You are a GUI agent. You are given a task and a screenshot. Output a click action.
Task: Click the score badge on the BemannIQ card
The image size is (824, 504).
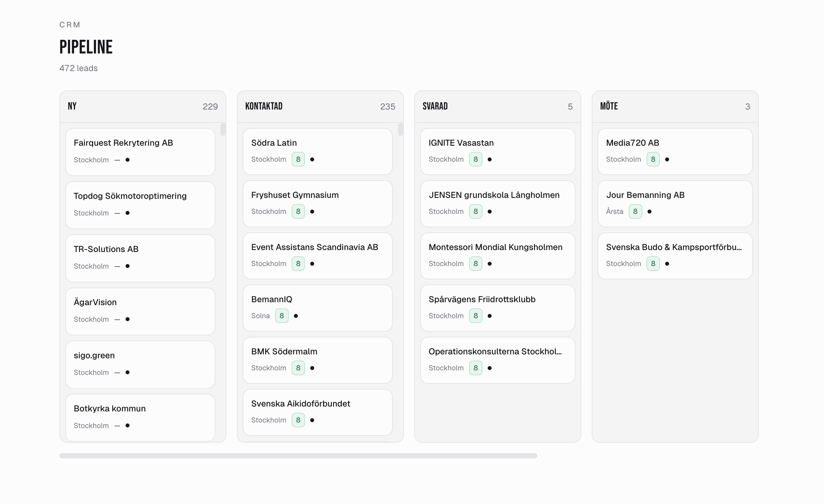point(281,316)
